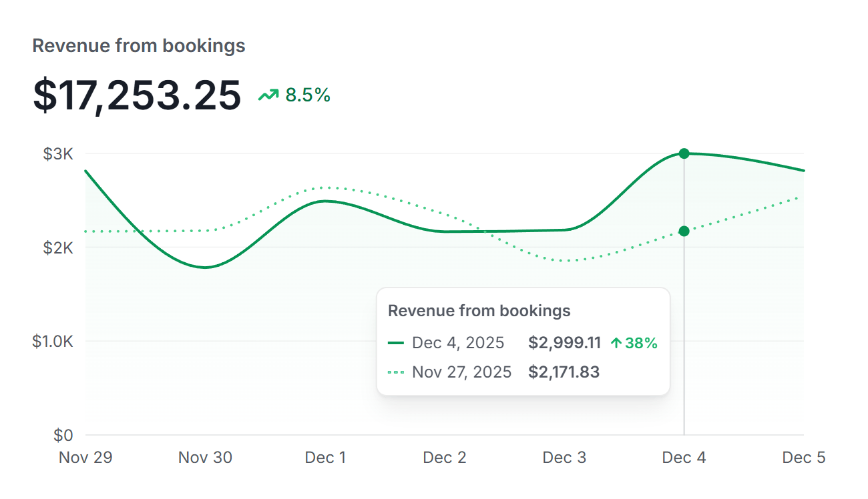Click the upward trend arrow icon beside 8.5%

pos(268,95)
